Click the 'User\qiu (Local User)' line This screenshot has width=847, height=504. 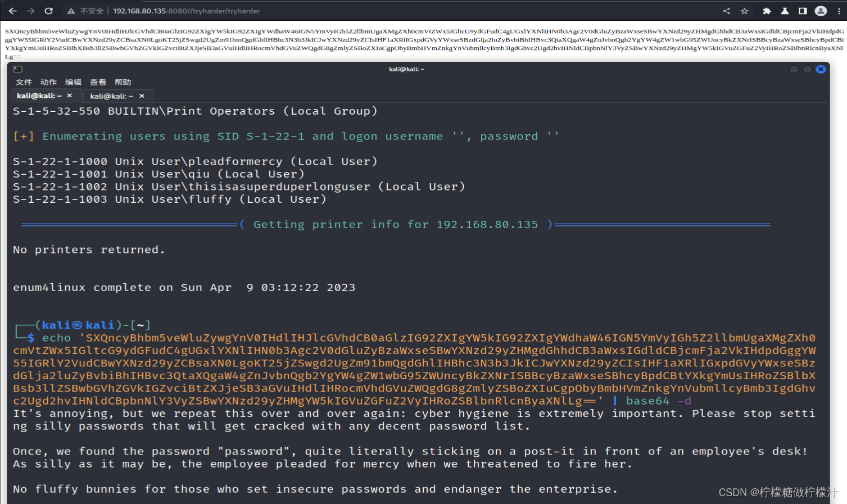click(x=158, y=174)
